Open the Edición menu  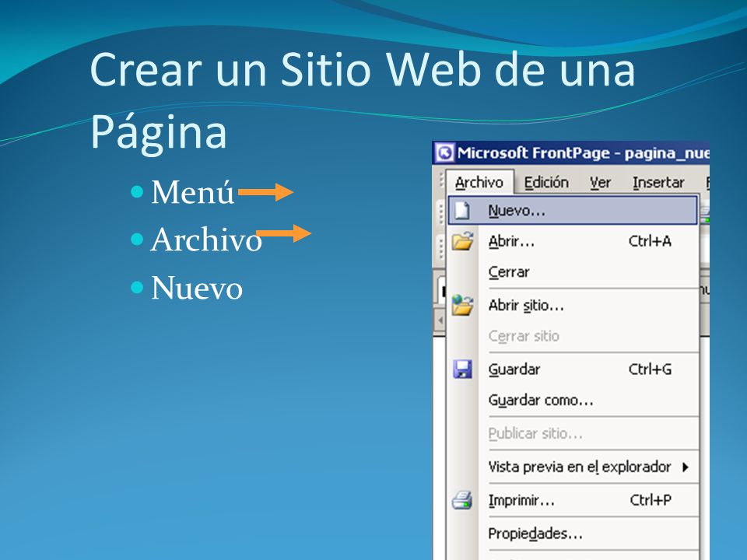click(546, 182)
